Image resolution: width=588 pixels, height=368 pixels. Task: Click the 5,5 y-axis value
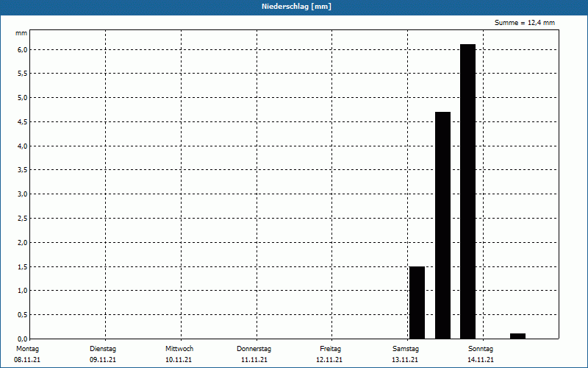(23, 74)
